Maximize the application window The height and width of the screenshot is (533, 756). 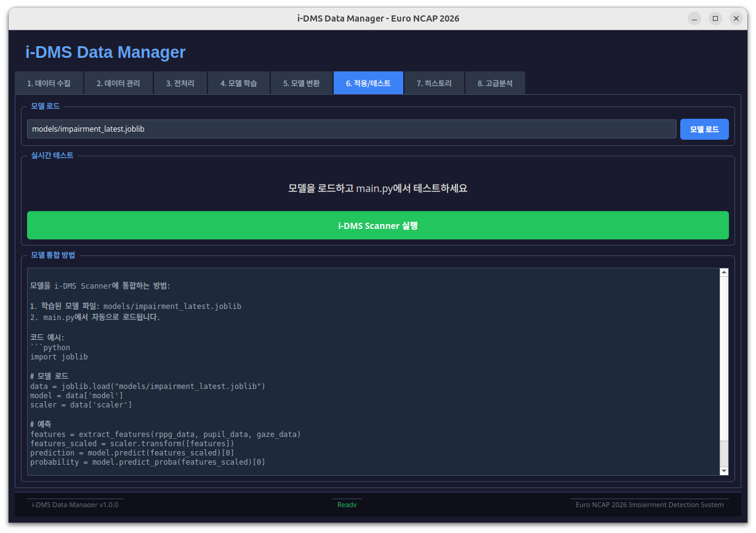pyautogui.click(x=715, y=18)
